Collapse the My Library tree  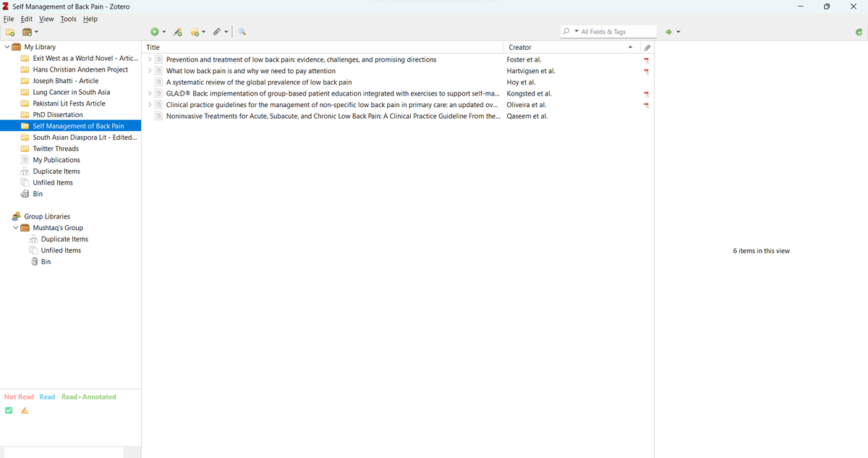pos(7,47)
